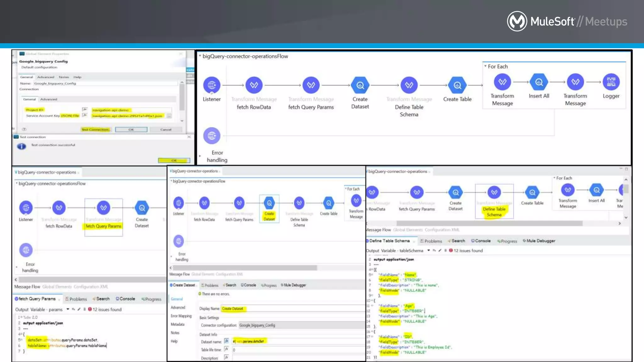This screenshot has height=362, width=644.
Task: Select highlighted Define Table Schema in right panel
Action: click(494, 201)
